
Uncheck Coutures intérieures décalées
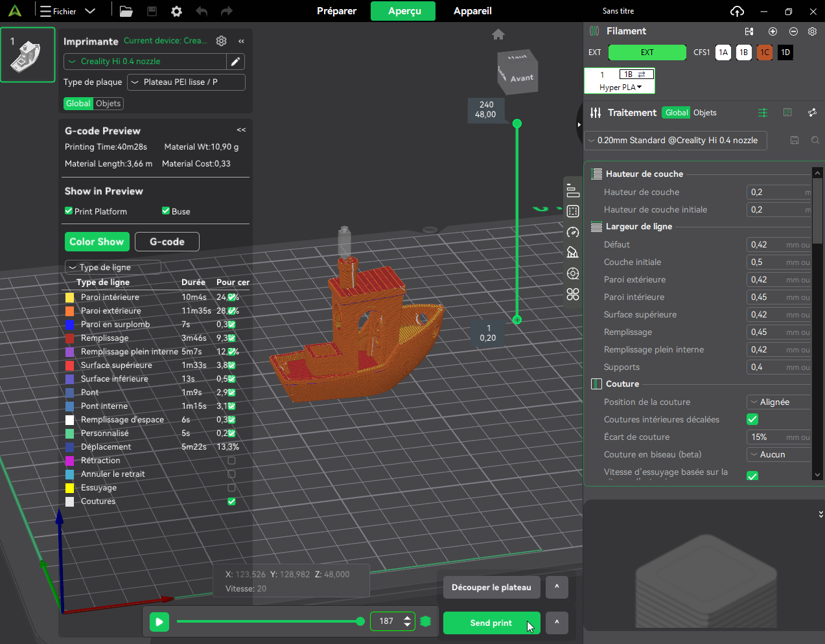tap(752, 419)
